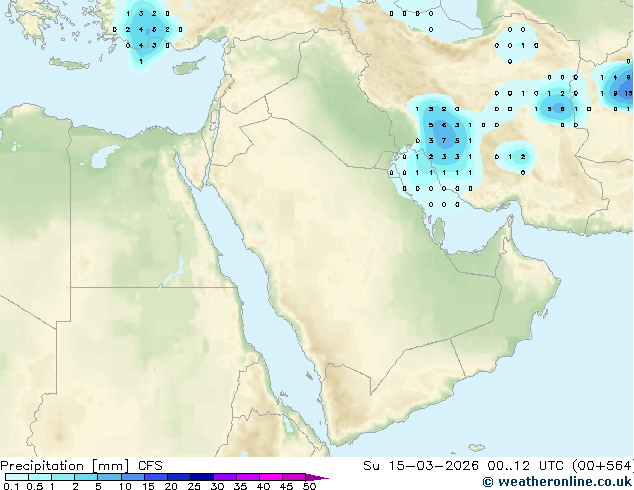This screenshot has width=634, height=490.
Task: Select the 25–30 mm dark blue swatch
Action: (x=201, y=477)
